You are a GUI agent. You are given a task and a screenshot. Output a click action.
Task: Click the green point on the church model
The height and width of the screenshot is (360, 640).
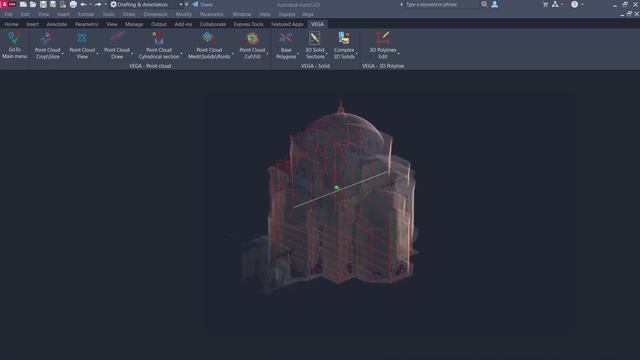tap(337, 188)
